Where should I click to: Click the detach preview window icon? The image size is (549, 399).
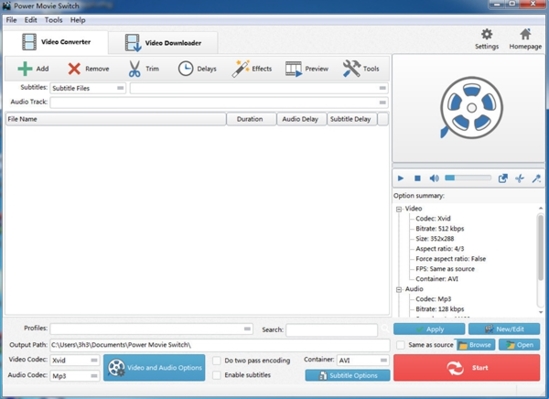(x=503, y=178)
